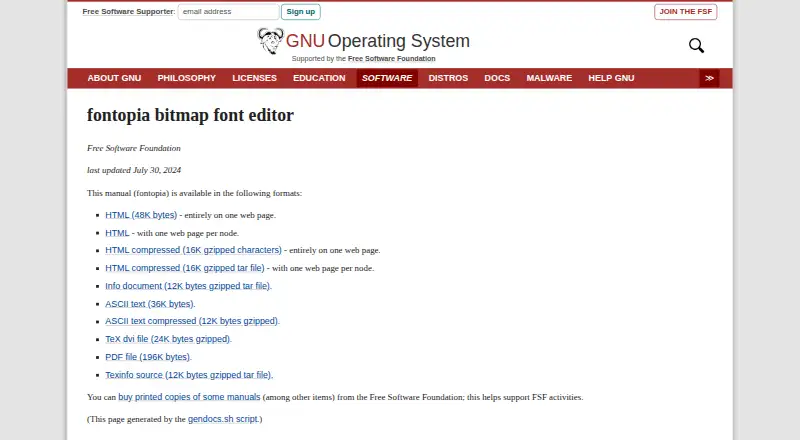Screen dimensions: 800x440
Task: Expand the navigation with the » arrow
Action: pyautogui.click(x=709, y=78)
